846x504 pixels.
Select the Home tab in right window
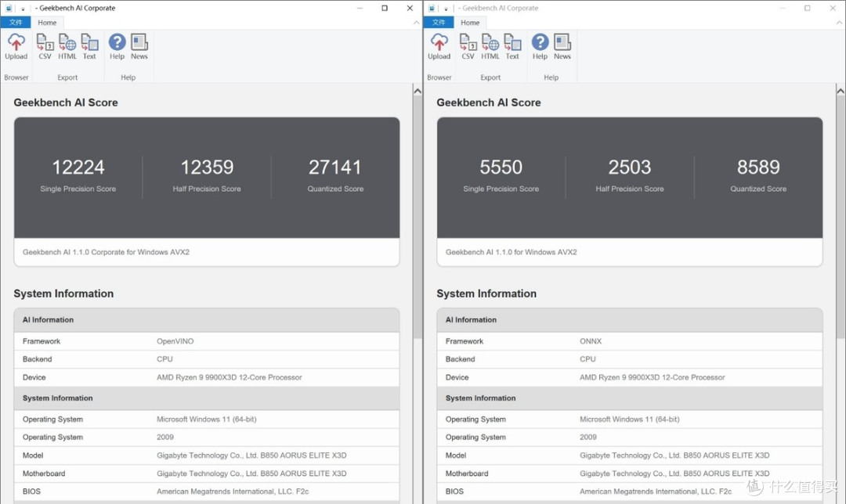470,23
